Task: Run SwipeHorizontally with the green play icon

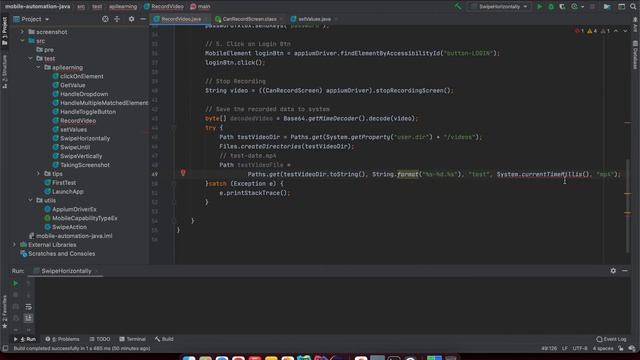Action: tap(540, 7)
